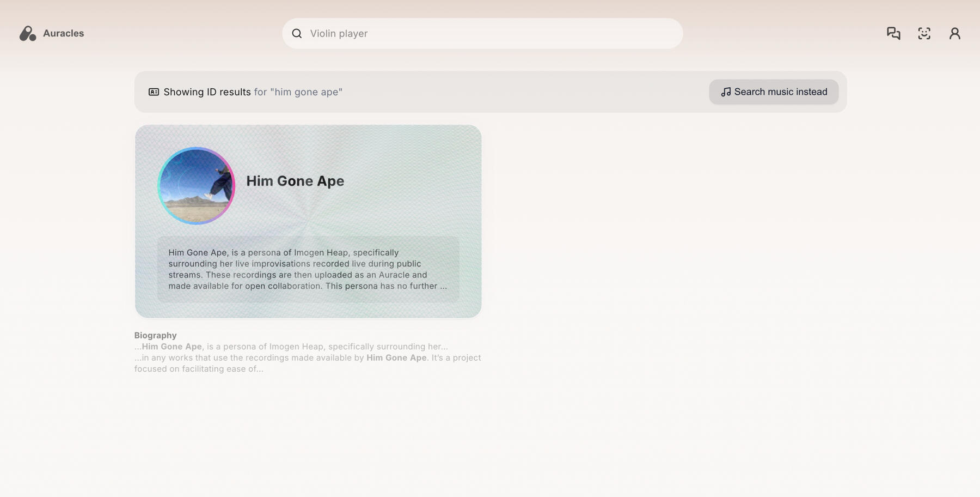This screenshot has height=497, width=980.
Task: Click the ID card icon beside results text
Action: [x=154, y=92]
